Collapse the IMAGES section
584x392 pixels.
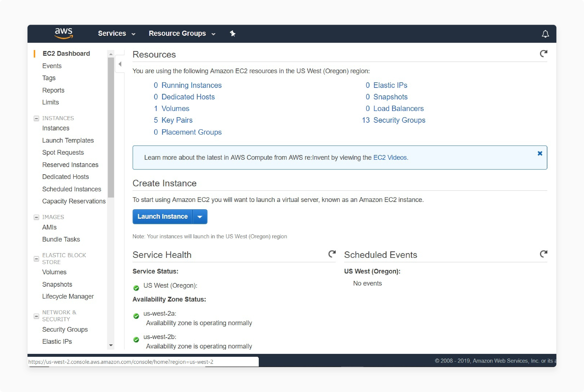click(x=36, y=217)
